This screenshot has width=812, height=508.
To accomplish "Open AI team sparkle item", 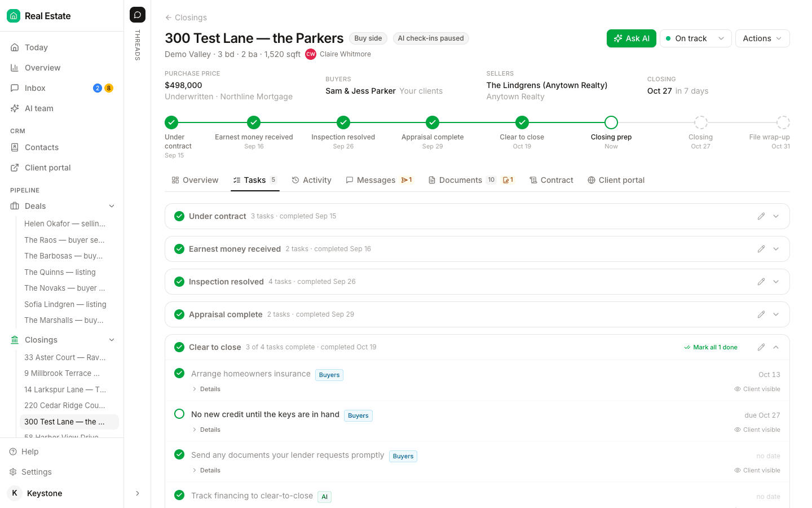I will (62, 108).
